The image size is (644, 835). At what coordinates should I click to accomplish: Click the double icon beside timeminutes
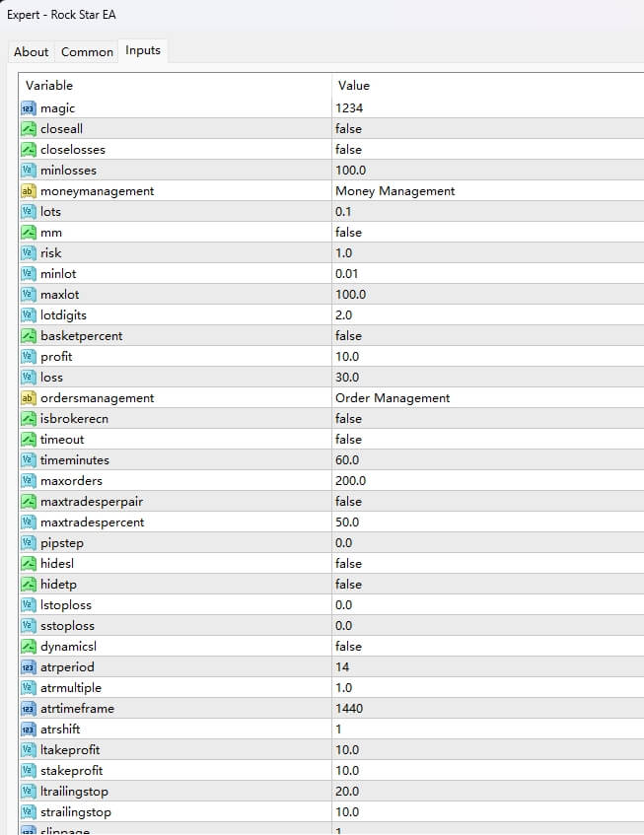(x=29, y=460)
